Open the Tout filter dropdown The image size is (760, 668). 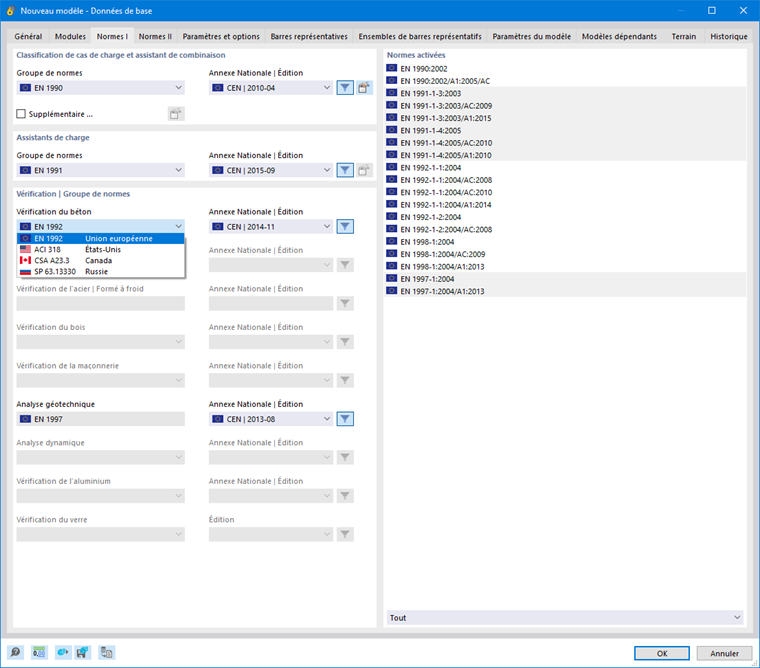tap(565, 618)
